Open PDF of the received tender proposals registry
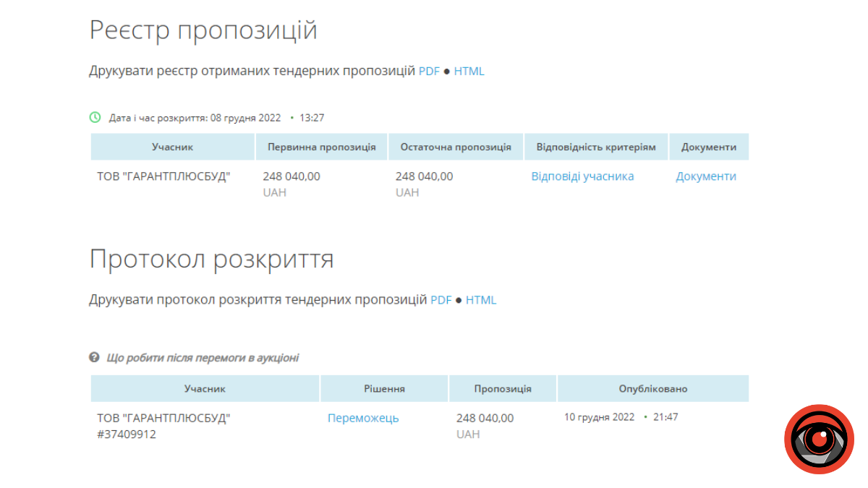Image resolution: width=868 pixels, height=488 pixels. 428,71
